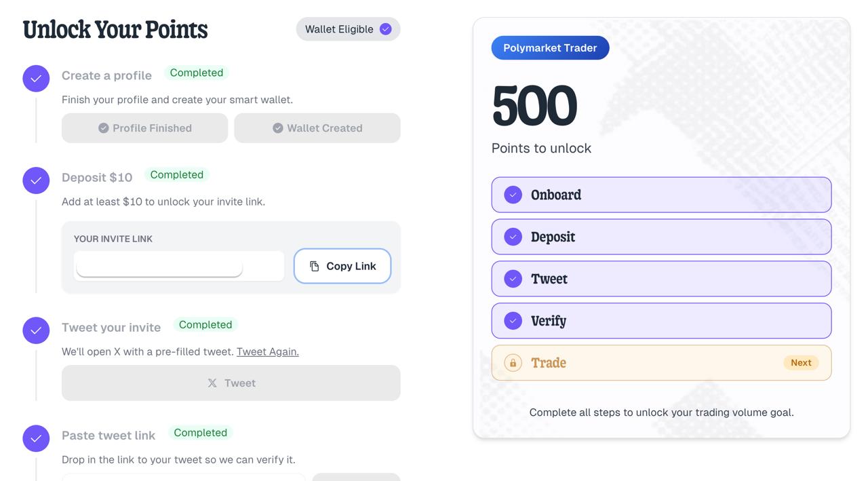Click the Onboard row check circle

point(513,195)
